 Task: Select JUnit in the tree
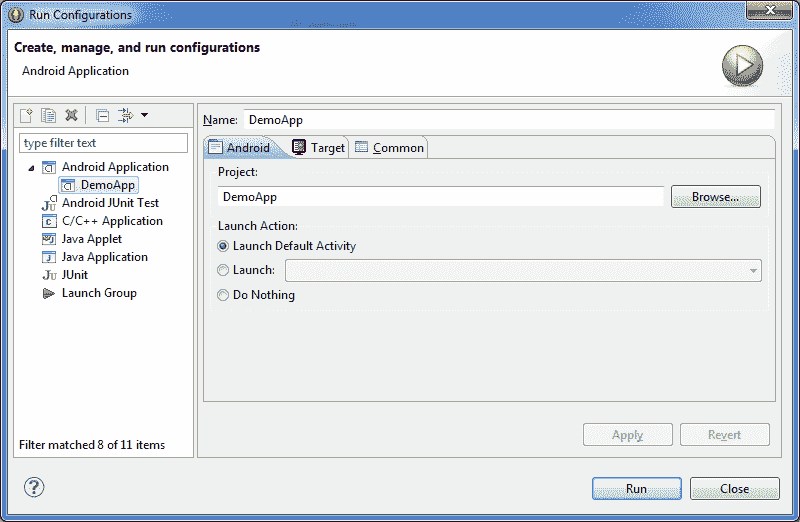(74, 275)
